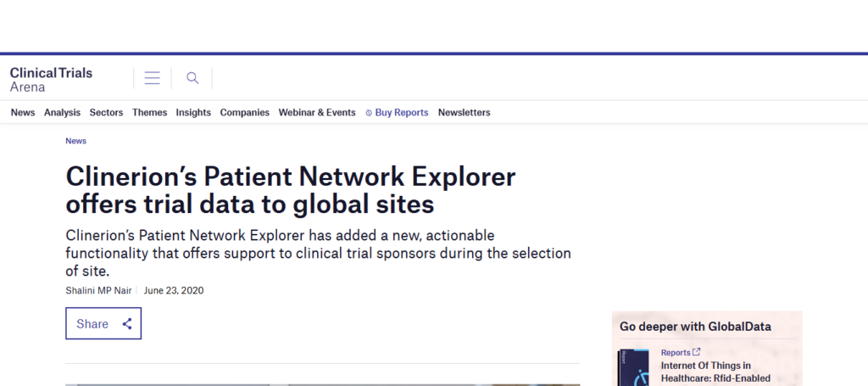Click the report cover thumbnail
Screen dimensions: 868x386
point(634,367)
